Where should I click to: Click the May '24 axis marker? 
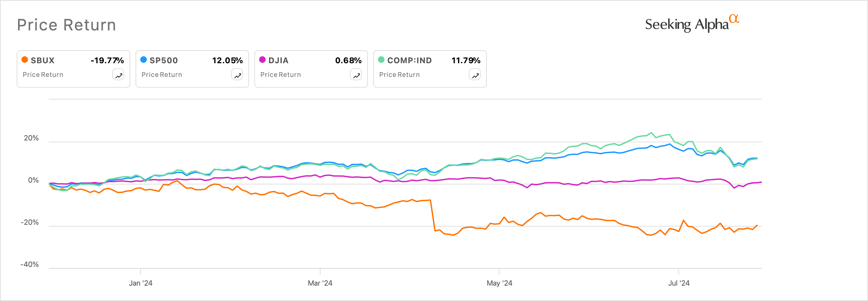(499, 283)
